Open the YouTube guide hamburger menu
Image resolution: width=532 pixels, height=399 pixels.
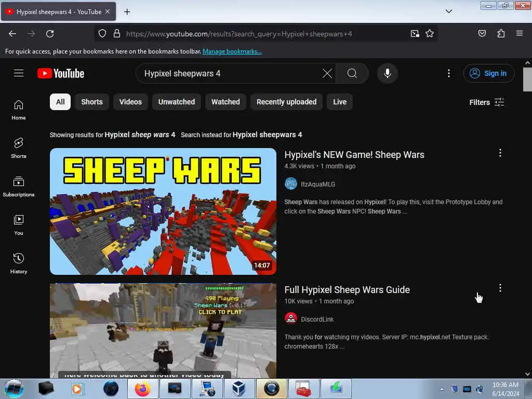pos(19,73)
